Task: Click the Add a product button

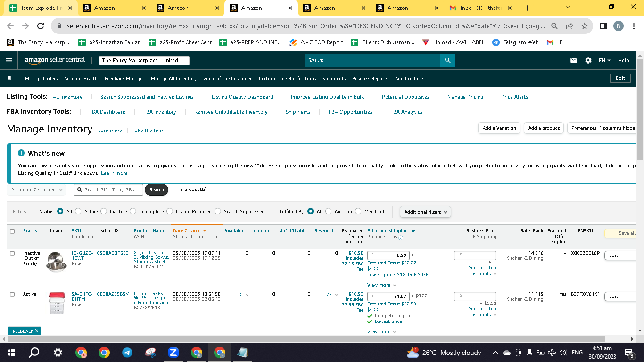Action: click(x=544, y=128)
